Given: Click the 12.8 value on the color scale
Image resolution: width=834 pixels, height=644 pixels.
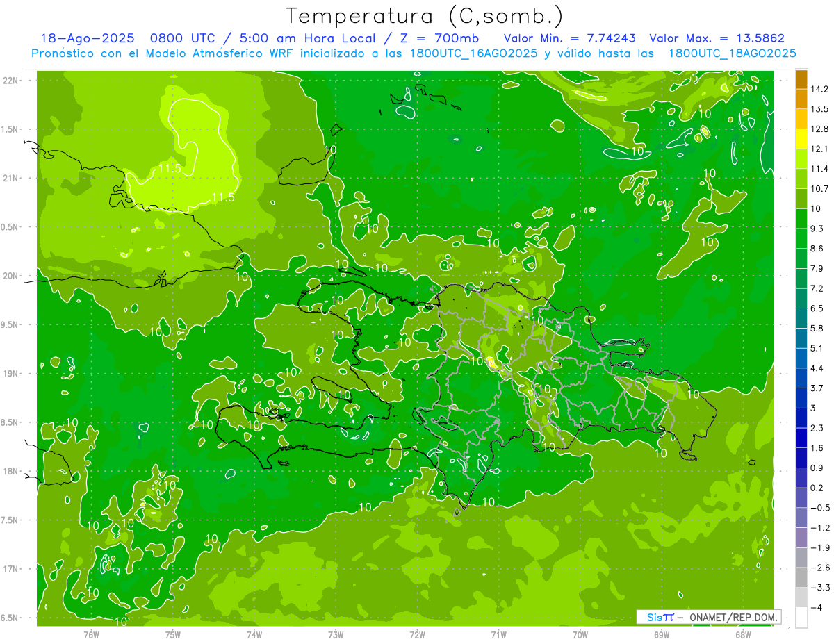Looking at the screenshot, I should click(x=820, y=129).
